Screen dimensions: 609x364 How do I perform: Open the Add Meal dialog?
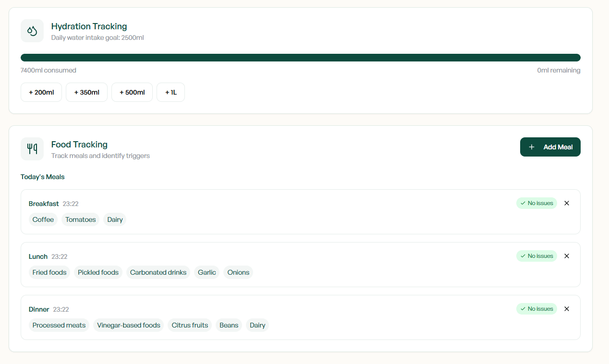click(x=550, y=147)
